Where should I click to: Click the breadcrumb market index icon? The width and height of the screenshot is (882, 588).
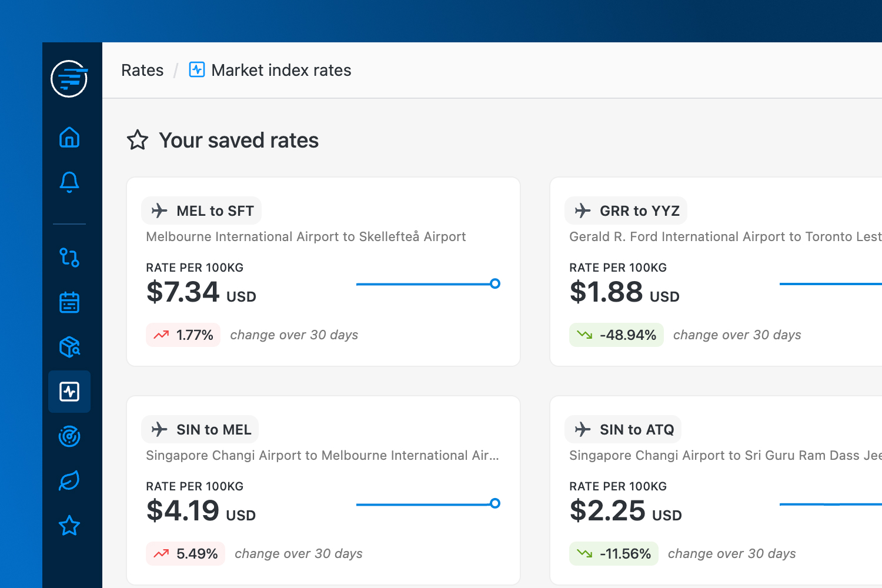click(197, 70)
